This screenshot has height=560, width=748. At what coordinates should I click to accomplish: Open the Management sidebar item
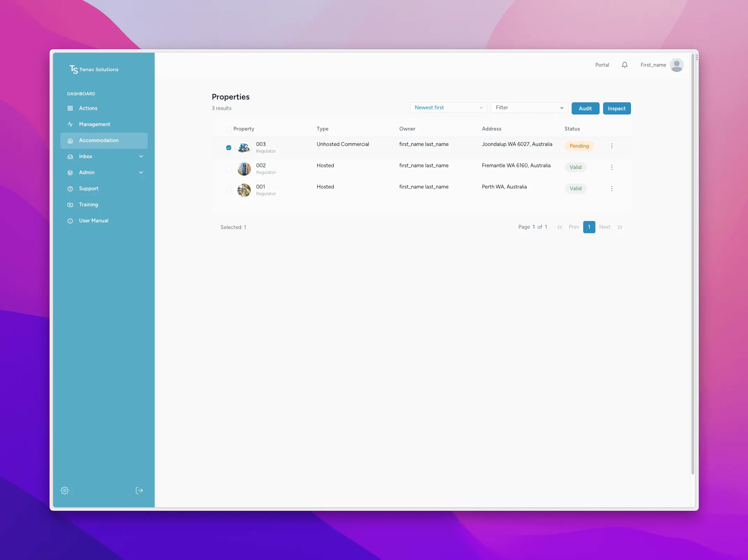pyautogui.click(x=95, y=124)
